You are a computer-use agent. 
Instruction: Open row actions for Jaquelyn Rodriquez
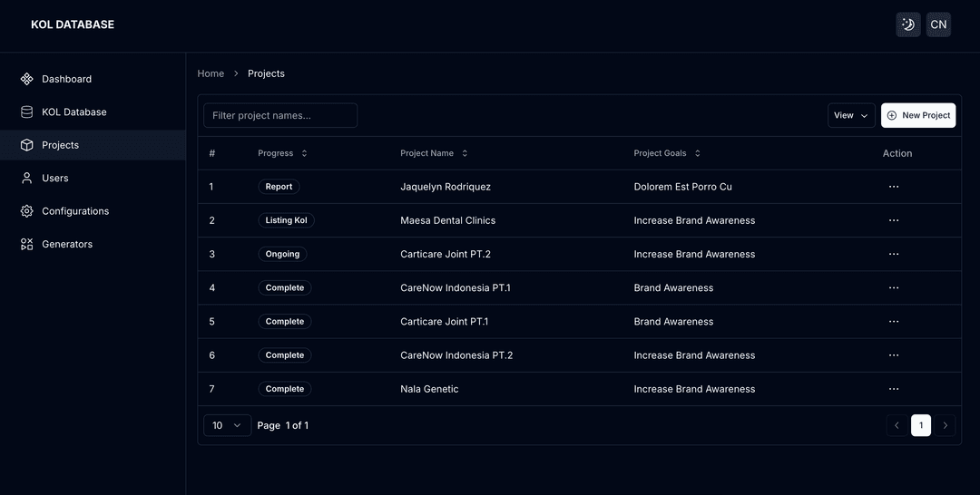point(894,187)
